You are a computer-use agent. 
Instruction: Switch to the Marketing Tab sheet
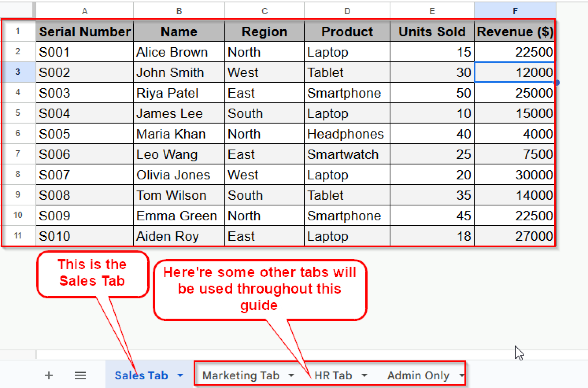pos(241,375)
